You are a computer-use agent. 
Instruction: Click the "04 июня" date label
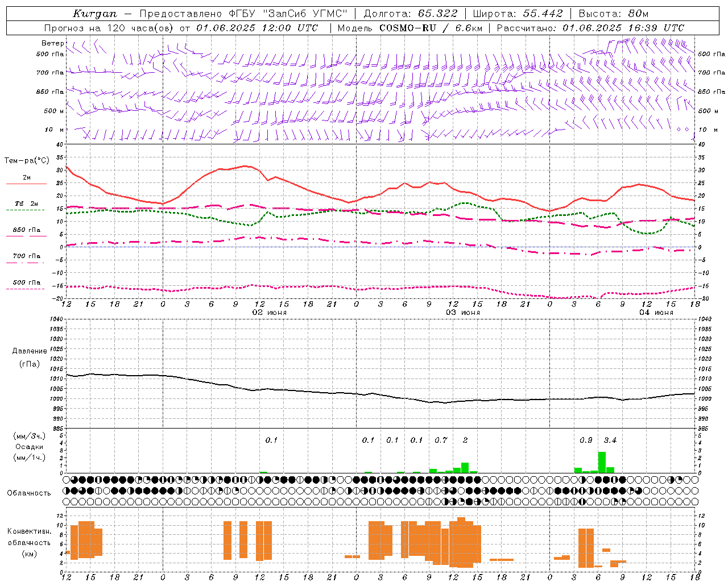(x=656, y=313)
